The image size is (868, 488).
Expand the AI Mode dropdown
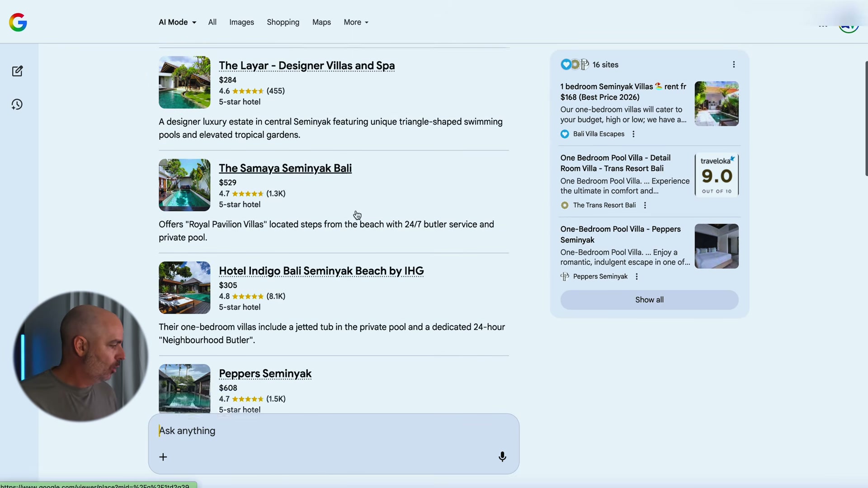point(177,22)
